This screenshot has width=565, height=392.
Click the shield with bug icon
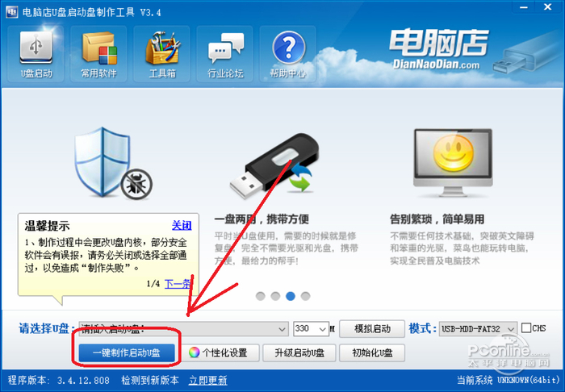pyautogui.click(x=113, y=163)
